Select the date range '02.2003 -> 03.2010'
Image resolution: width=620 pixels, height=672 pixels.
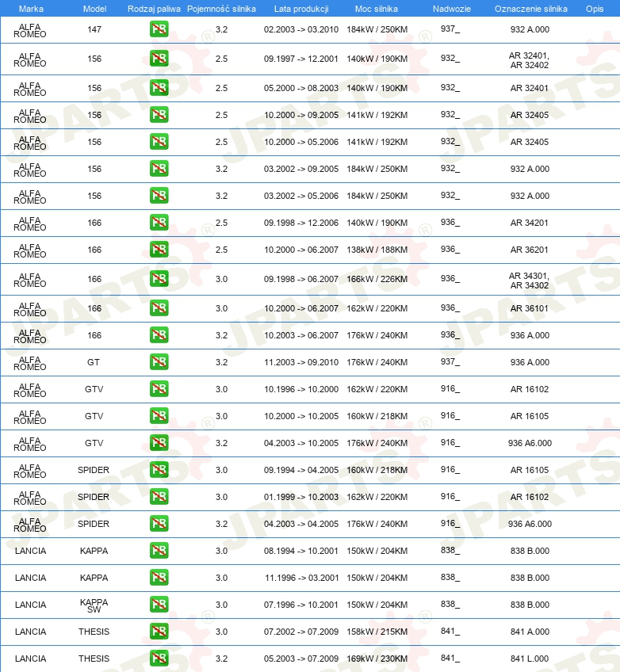[x=301, y=29]
